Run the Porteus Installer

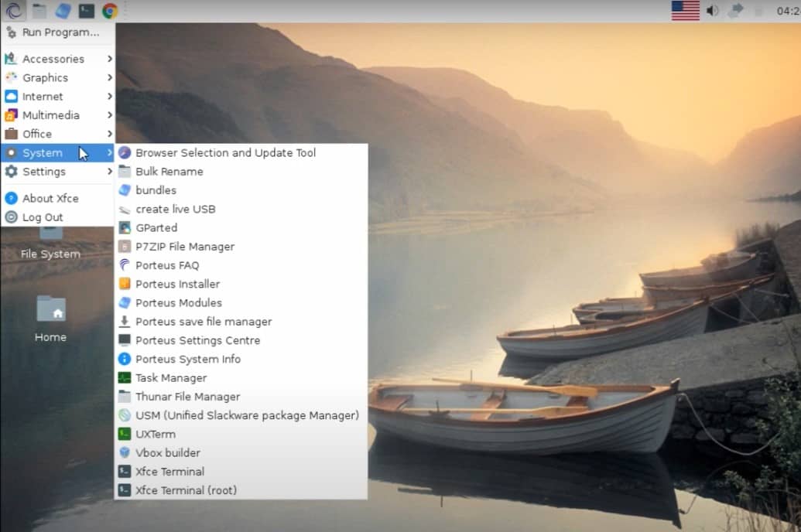(x=177, y=284)
